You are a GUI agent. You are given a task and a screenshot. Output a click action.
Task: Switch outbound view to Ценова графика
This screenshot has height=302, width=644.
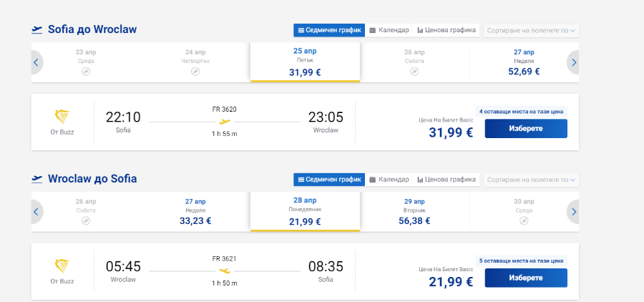(447, 30)
